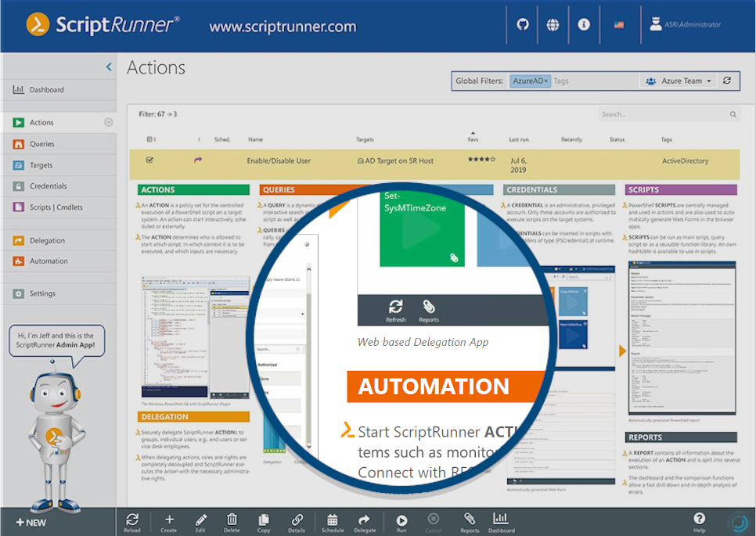
Task: Click the Favs star rating
Action: (x=481, y=160)
